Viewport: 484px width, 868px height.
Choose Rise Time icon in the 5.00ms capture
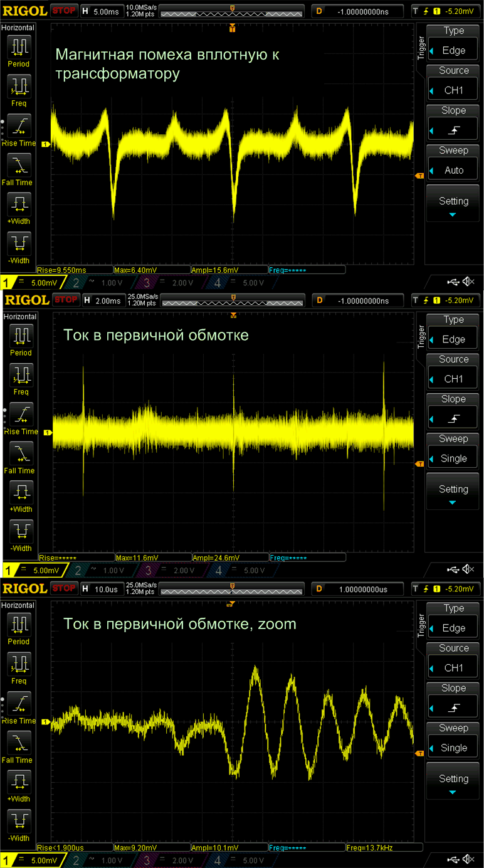pos(19,125)
